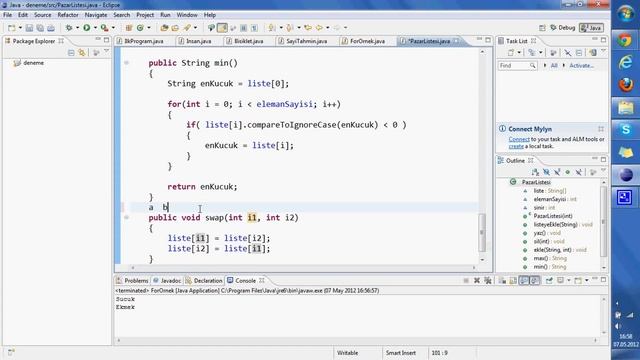Collapse the swap method fold marker
The height and width of the screenshot is (360, 640).
tap(127, 218)
